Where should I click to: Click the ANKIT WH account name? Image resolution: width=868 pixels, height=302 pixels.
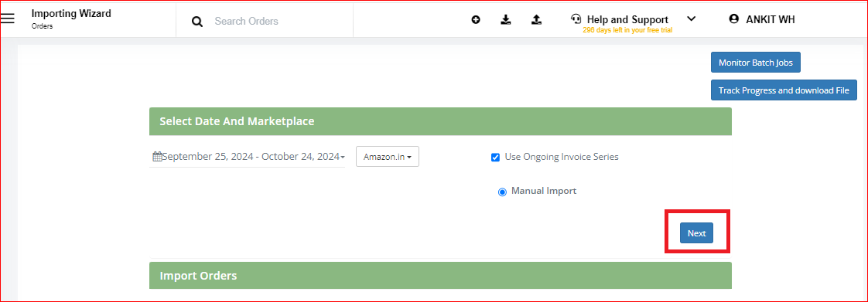(771, 19)
